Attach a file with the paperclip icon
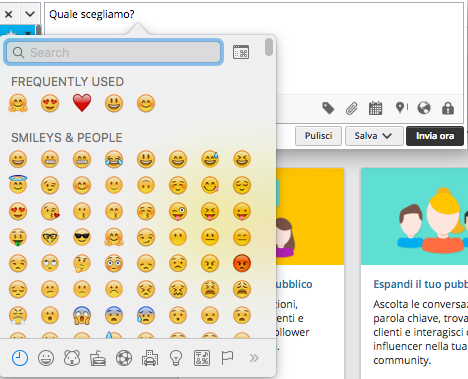Viewport: 468px width, 379px height. pyautogui.click(x=351, y=108)
